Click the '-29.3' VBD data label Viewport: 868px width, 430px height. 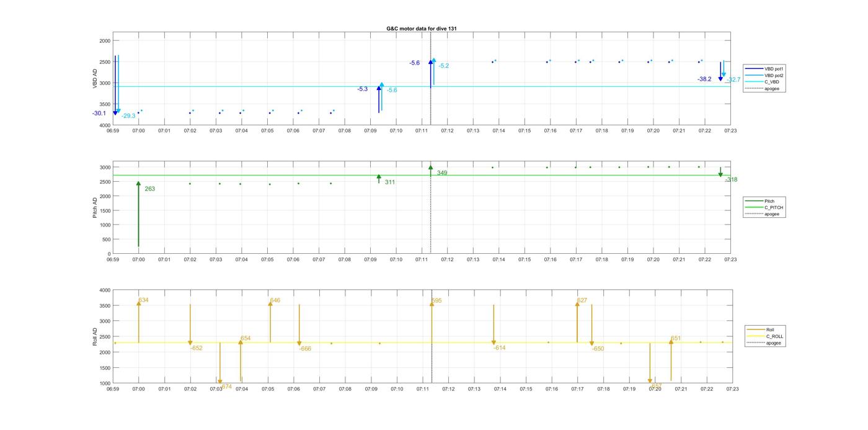tap(128, 116)
